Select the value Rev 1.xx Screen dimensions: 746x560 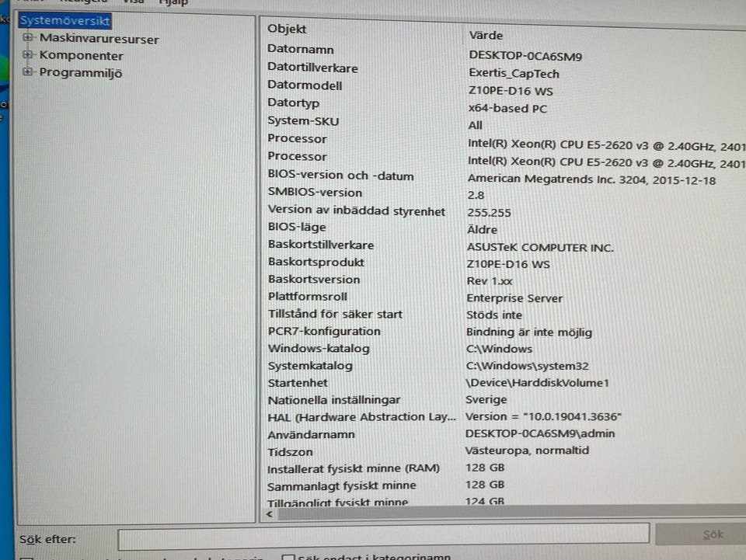click(490, 281)
